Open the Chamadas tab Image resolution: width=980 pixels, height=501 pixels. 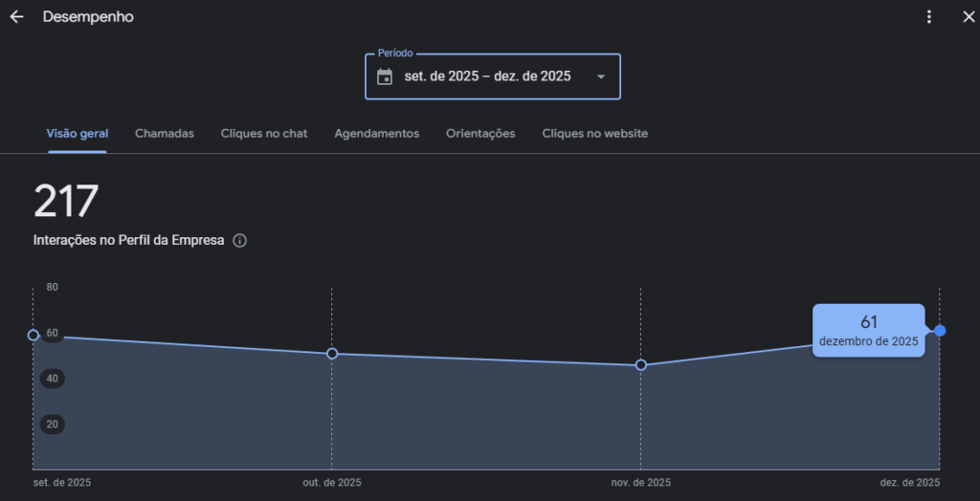tap(165, 134)
